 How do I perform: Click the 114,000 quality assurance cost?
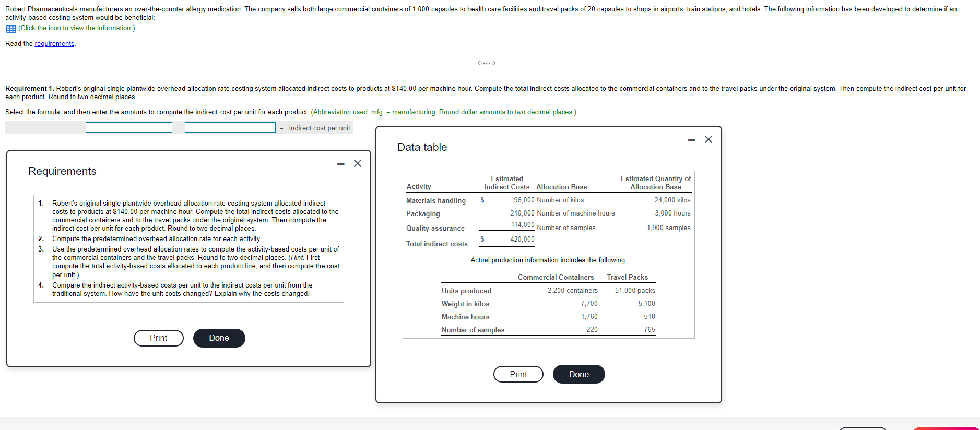point(523,225)
